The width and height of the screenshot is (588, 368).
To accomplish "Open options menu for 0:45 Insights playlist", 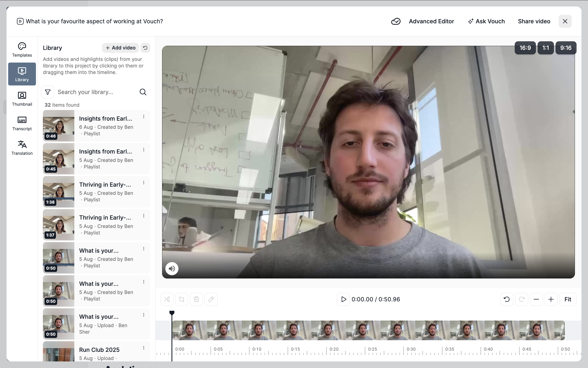I will pyautogui.click(x=144, y=150).
